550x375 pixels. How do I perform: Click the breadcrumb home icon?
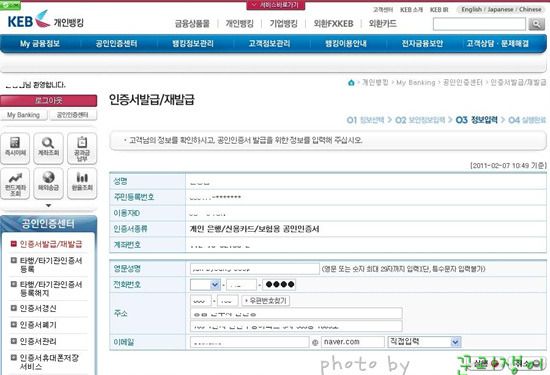351,83
